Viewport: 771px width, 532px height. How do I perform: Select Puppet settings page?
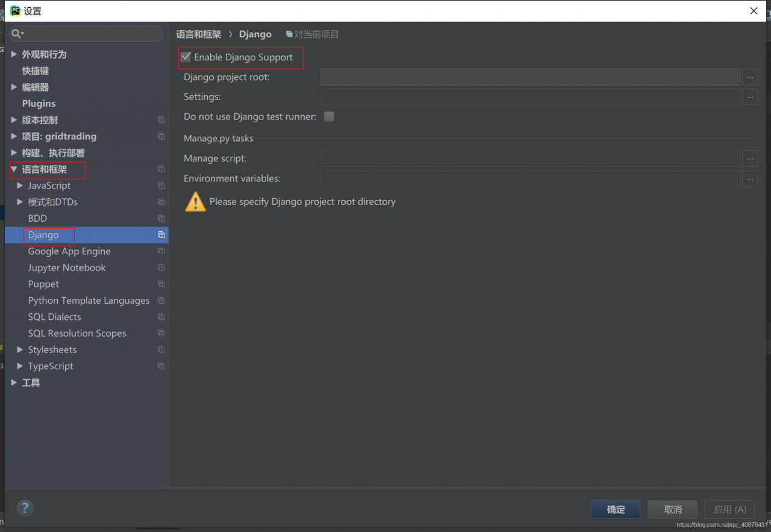click(43, 284)
